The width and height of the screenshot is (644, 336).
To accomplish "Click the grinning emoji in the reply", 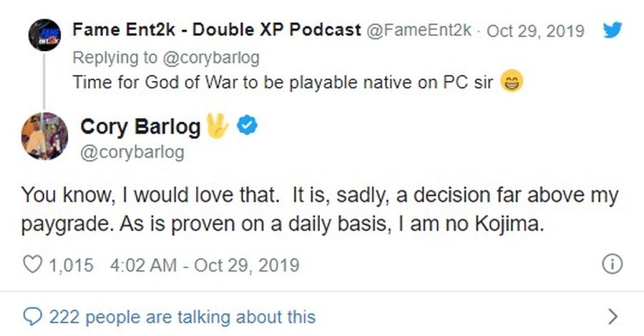I will click(512, 81).
